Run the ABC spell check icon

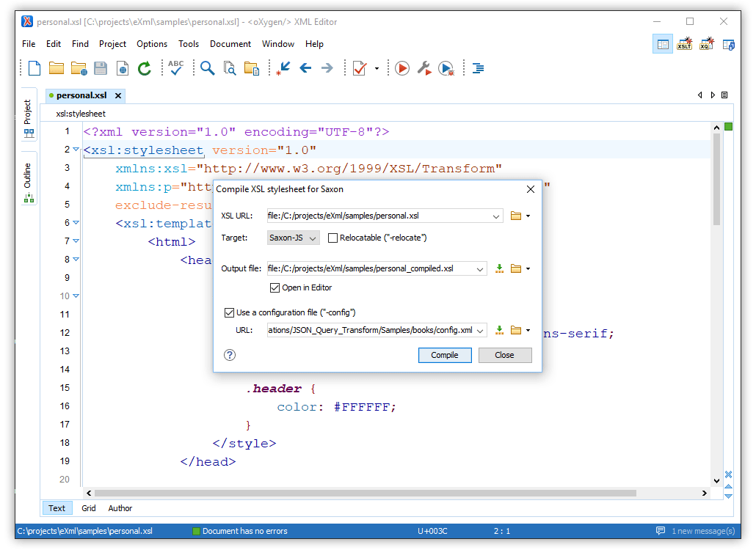click(176, 67)
